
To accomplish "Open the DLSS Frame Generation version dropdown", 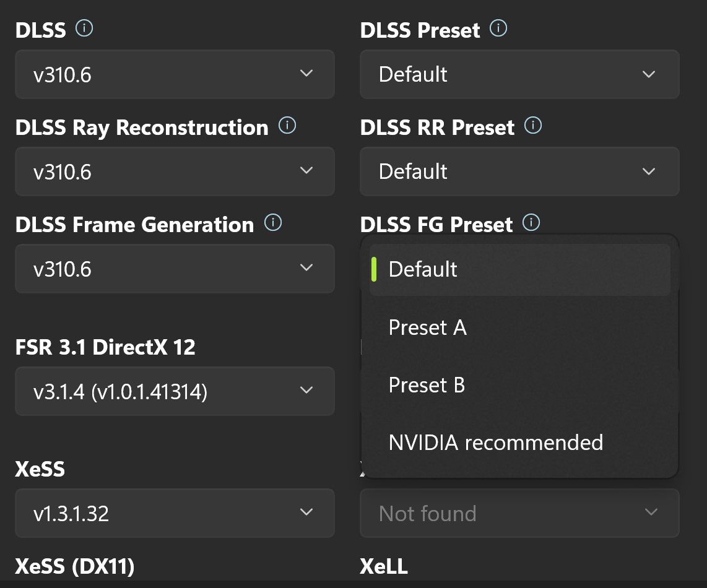I will tap(175, 269).
